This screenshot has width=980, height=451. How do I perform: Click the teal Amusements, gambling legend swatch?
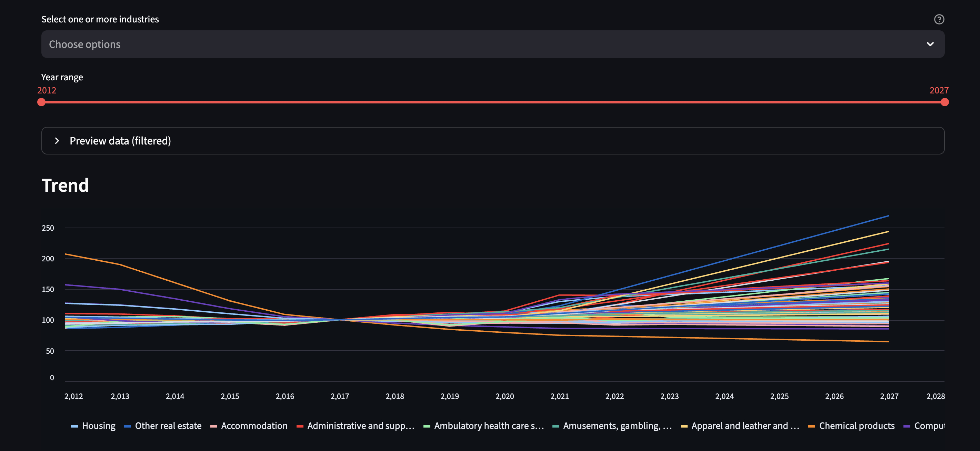556,426
